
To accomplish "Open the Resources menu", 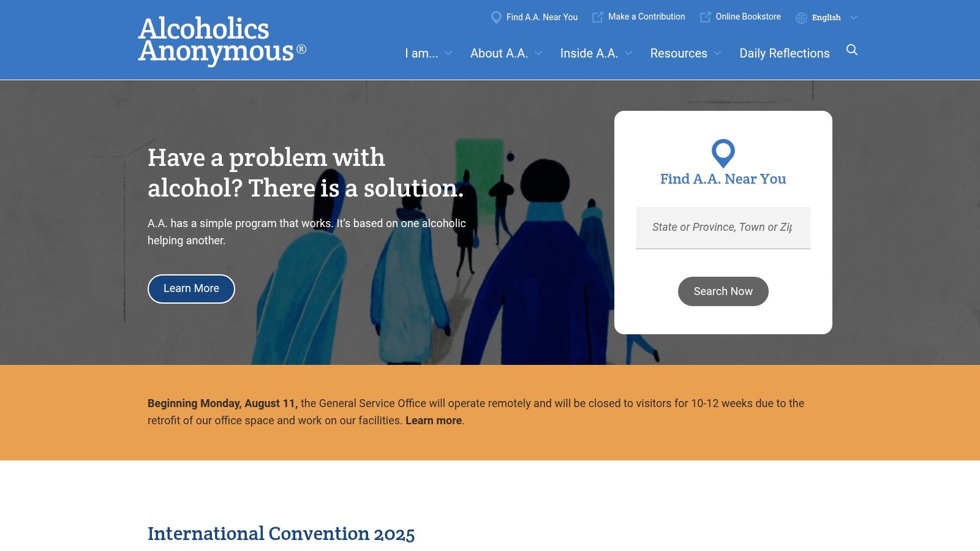I will click(679, 53).
